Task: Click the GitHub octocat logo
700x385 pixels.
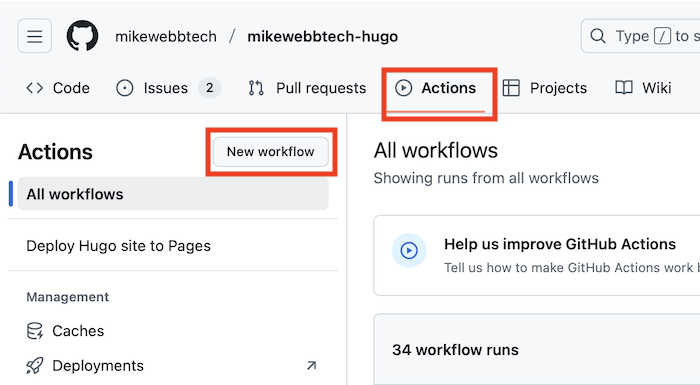Action: coord(83,36)
